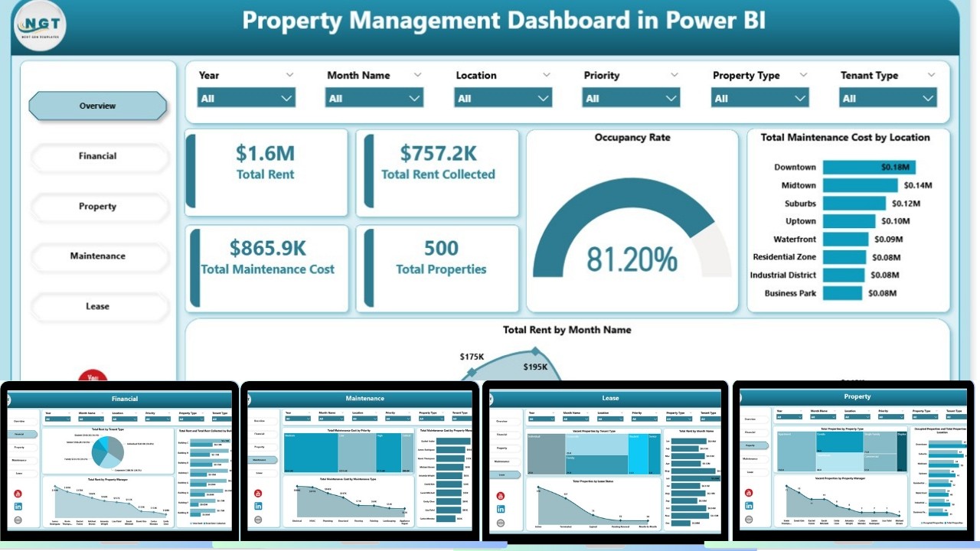Select the $1.6M Total Rent card

tap(266, 172)
